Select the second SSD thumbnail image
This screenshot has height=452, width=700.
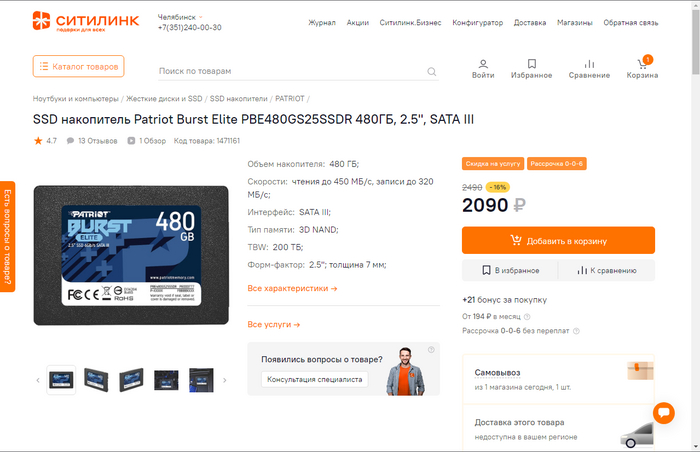(x=96, y=380)
